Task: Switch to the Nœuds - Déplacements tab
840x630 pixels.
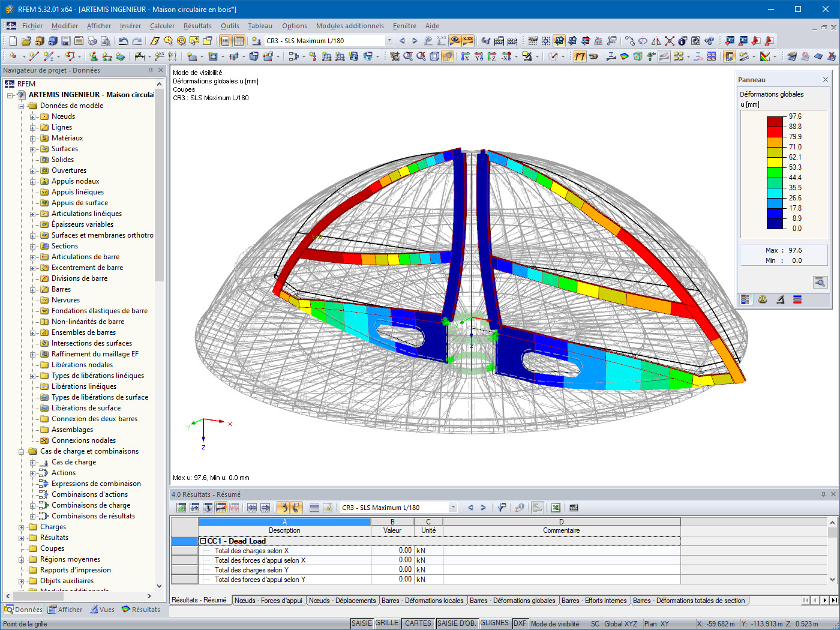Action: 338,600
